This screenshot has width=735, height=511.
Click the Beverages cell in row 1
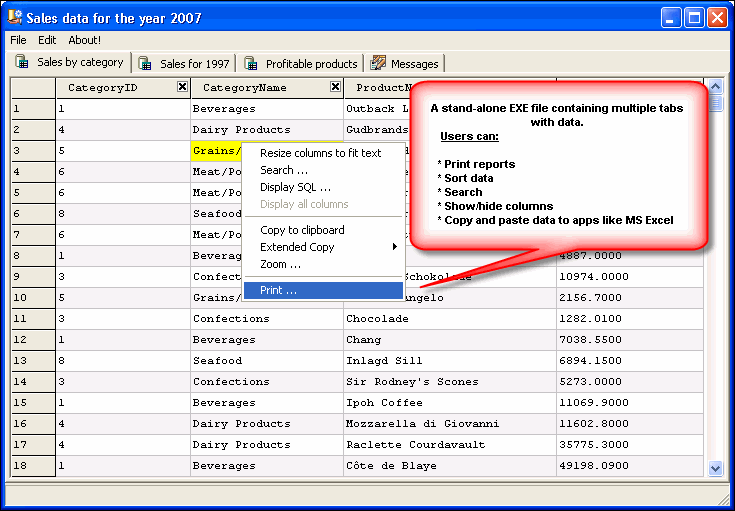coord(267,109)
